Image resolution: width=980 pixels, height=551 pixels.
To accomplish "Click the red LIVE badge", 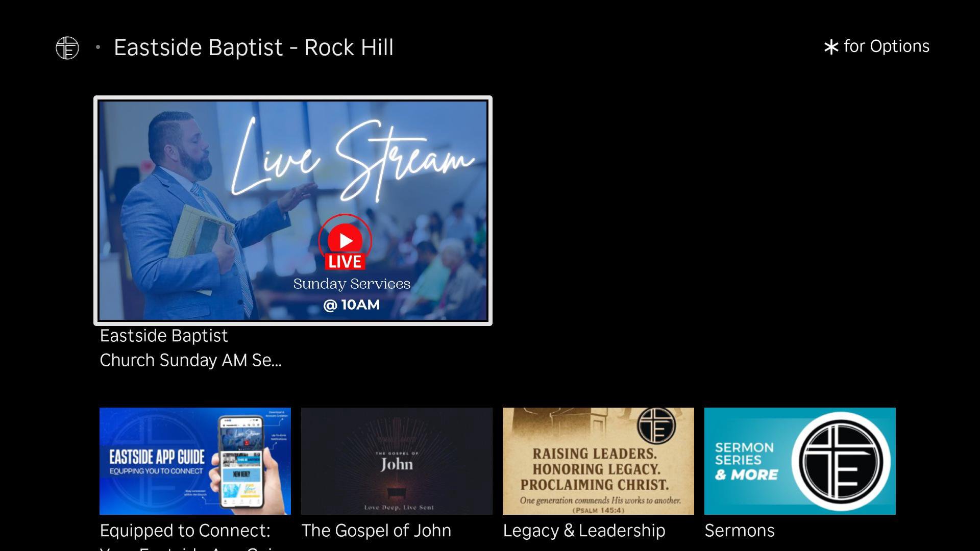I will click(x=345, y=261).
